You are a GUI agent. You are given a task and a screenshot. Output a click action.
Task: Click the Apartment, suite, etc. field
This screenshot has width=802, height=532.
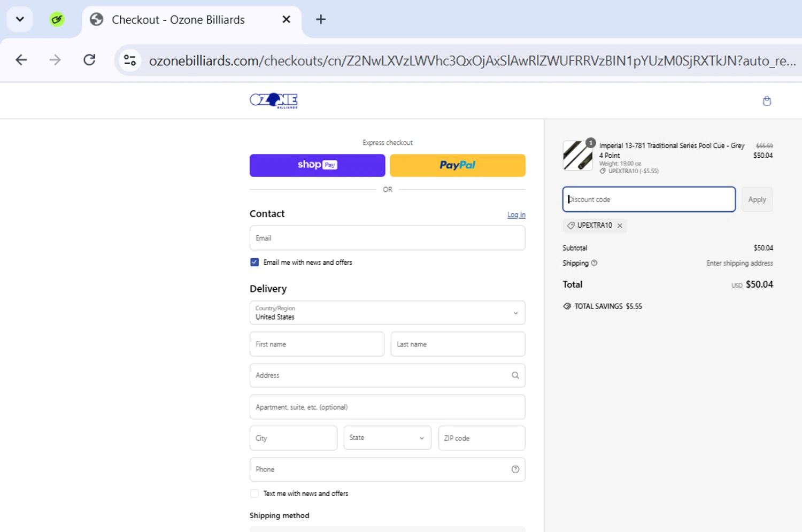tap(387, 407)
